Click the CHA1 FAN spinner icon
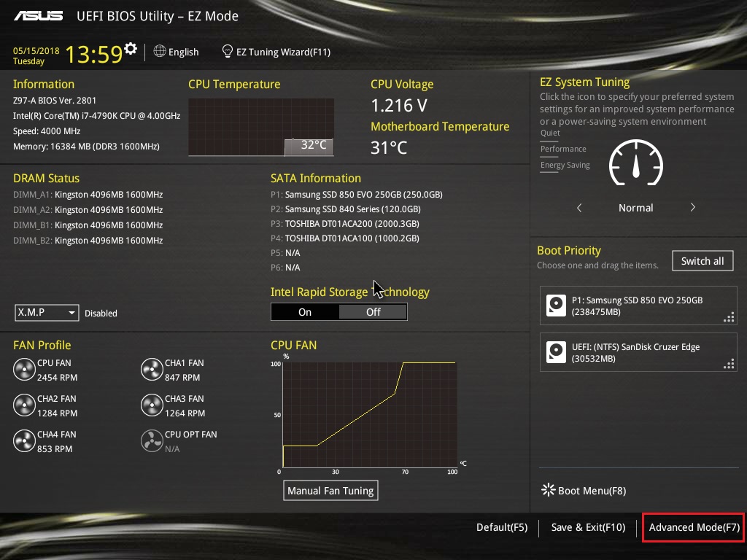 (152, 370)
